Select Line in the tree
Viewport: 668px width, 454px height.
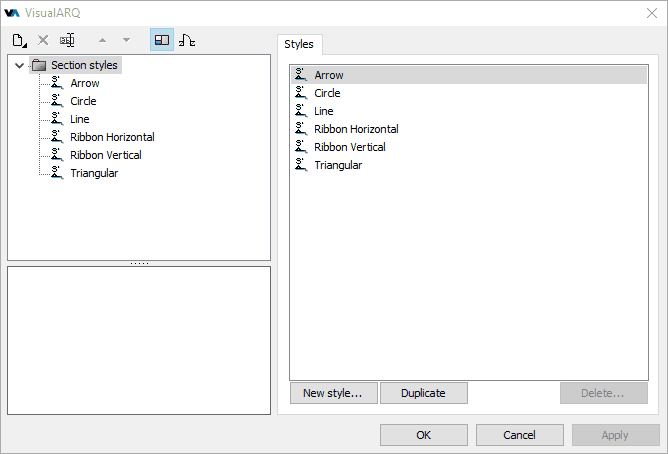[x=80, y=119]
